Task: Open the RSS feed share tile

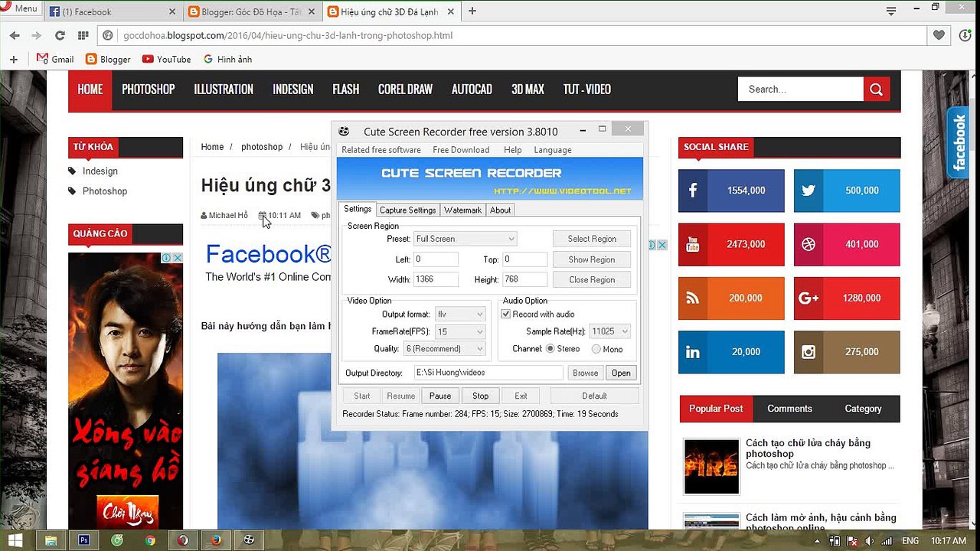Action: (731, 298)
